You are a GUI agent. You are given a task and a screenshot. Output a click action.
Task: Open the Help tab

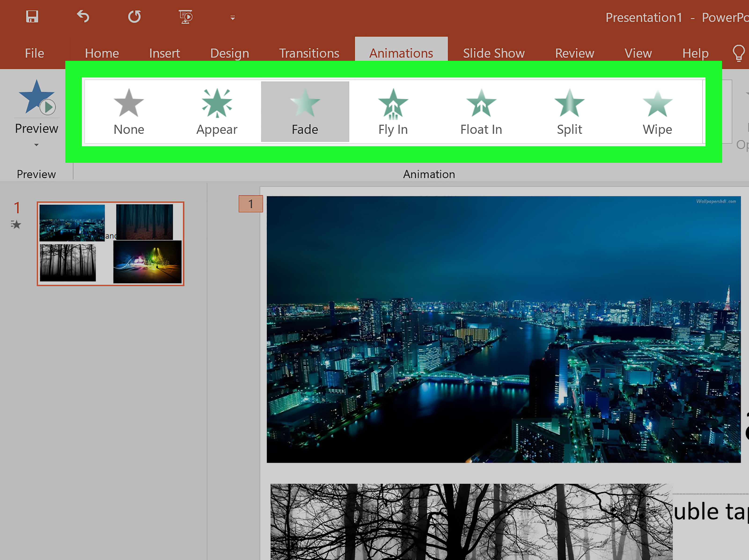point(695,53)
